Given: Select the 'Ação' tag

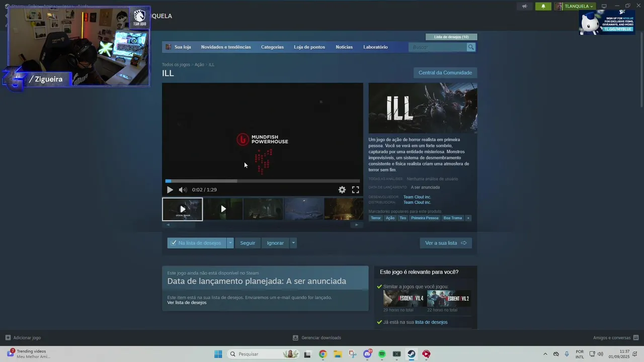Looking at the screenshot, I should 390,218.
